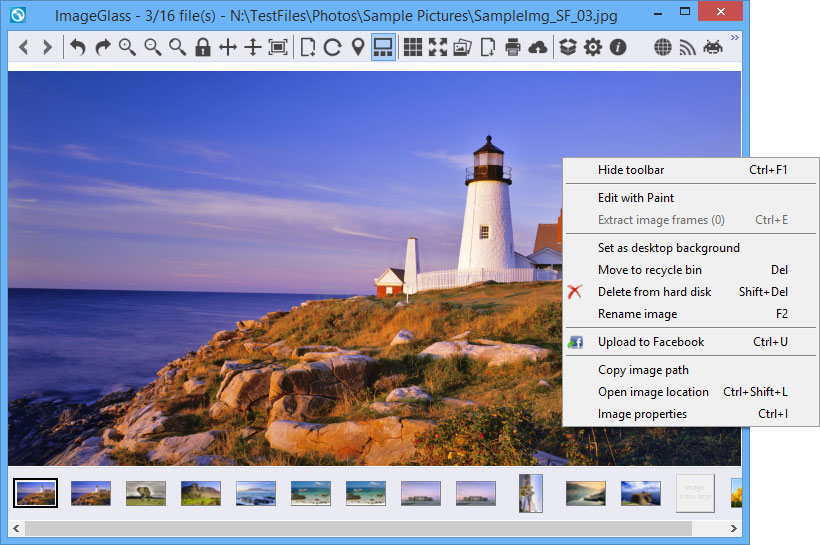The image size is (820, 545).
Task: Select Hide toolbar from context menu
Action: click(x=631, y=170)
